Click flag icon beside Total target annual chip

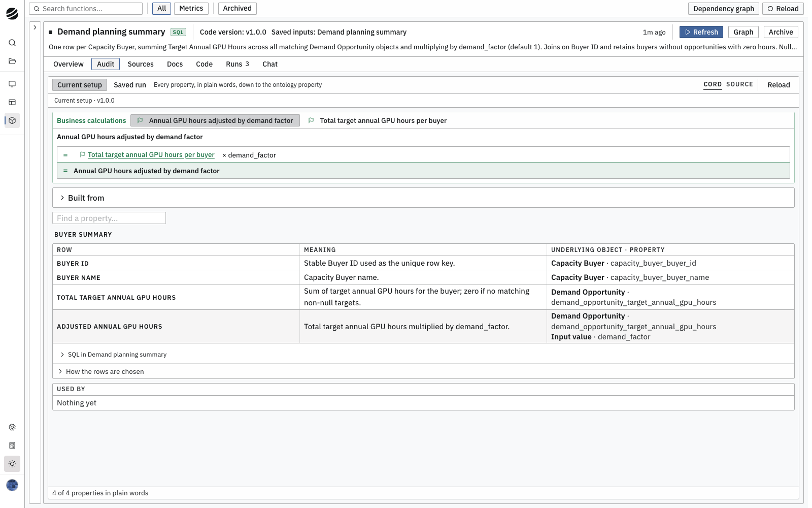(311, 120)
